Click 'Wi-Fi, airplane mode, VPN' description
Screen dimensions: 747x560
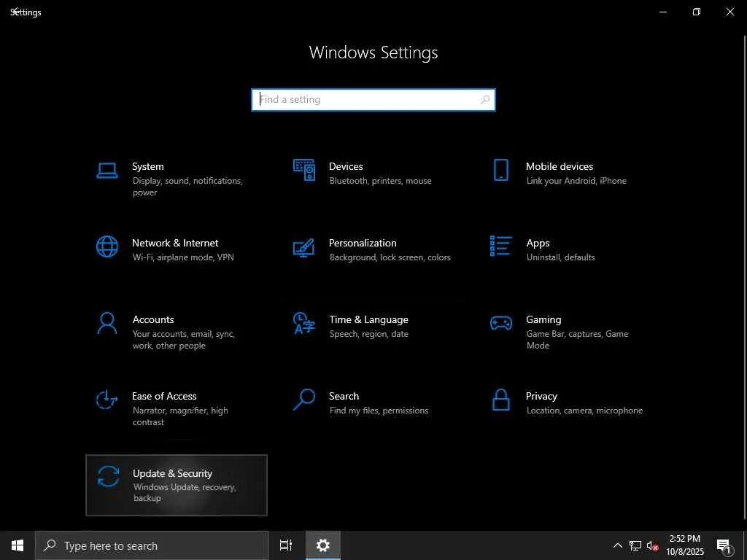click(x=183, y=257)
